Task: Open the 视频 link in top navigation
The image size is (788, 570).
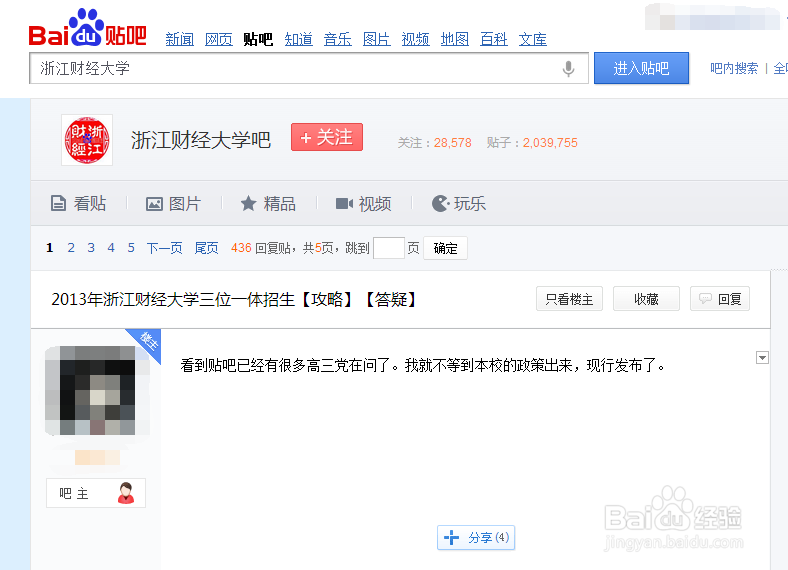Action: pyautogui.click(x=416, y=39)
